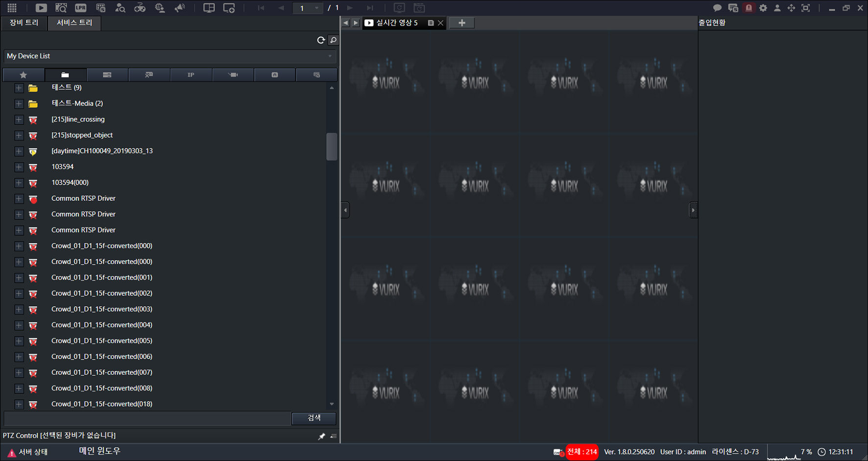Click scroll-down arrow of device tree
The image size is (868, 461).
click(332, 404)
